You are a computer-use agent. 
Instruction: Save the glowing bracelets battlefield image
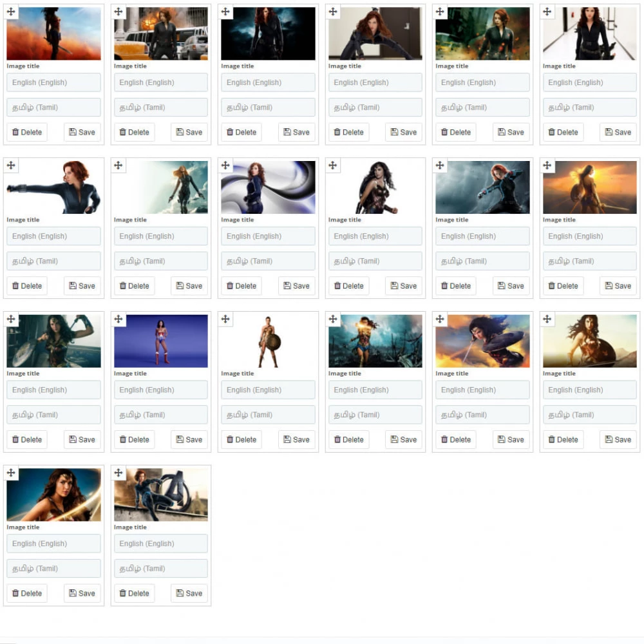(404, 439)
